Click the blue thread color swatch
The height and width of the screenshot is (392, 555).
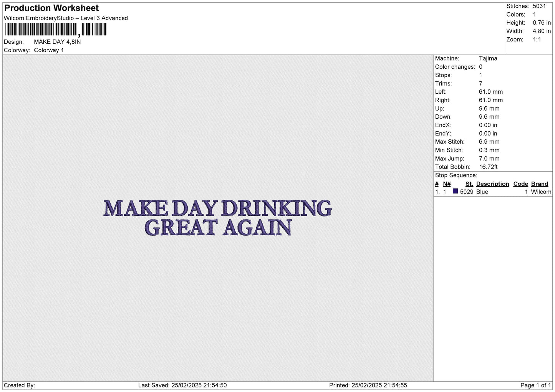pos(455,191)
